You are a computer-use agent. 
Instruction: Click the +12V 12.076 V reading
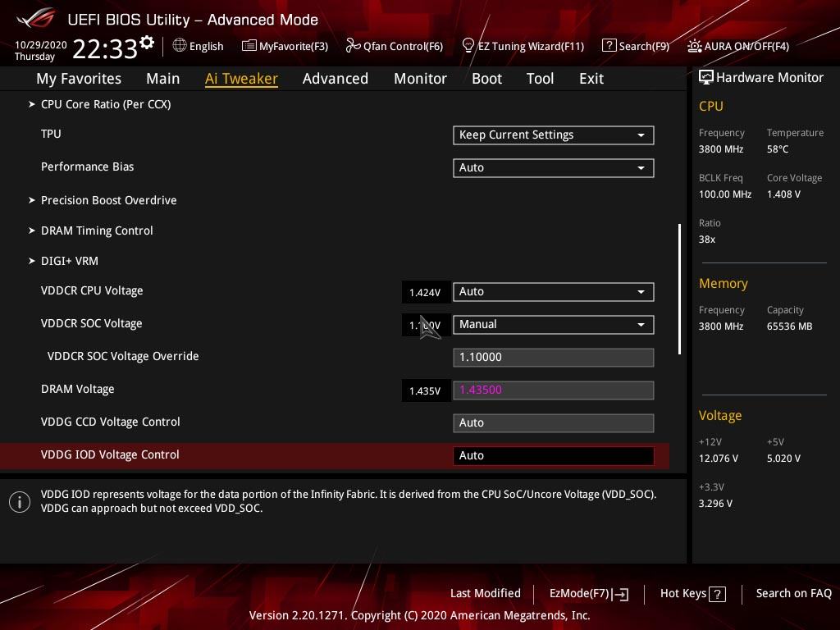(x=719, y=459)
